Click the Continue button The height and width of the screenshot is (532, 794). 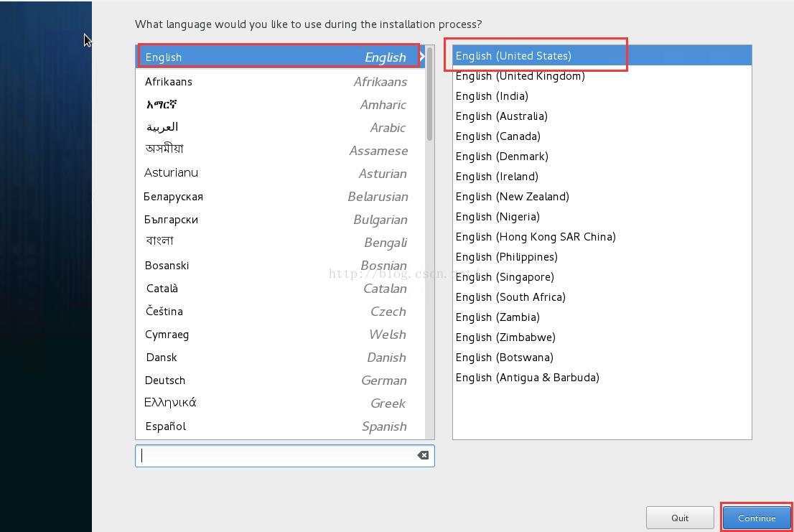click(757, 518)
